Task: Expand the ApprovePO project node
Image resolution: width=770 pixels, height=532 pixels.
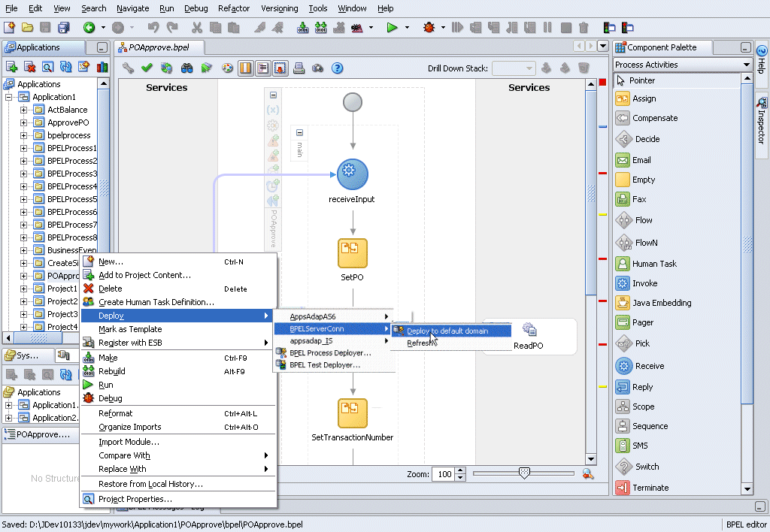Action: (x=23, y=122)
